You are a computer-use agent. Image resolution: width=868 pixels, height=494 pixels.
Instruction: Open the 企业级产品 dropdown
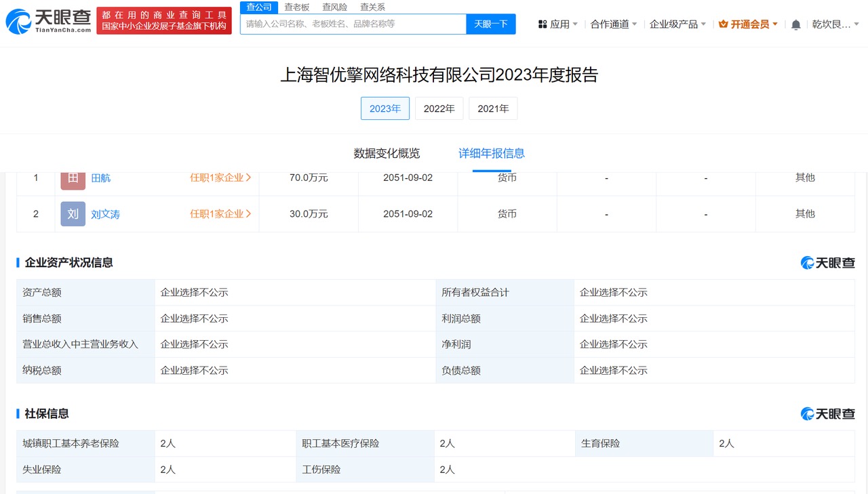coord(677,24)
